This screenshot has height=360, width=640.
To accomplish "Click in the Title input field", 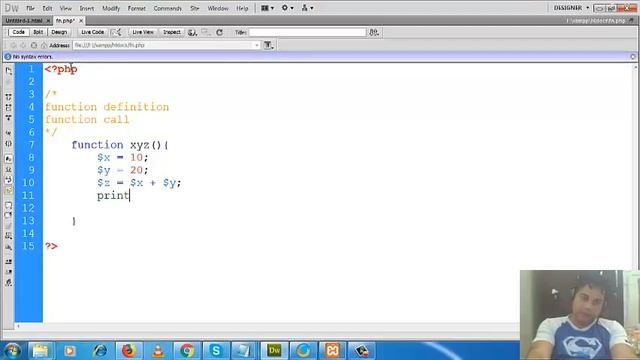I will 307,32.
